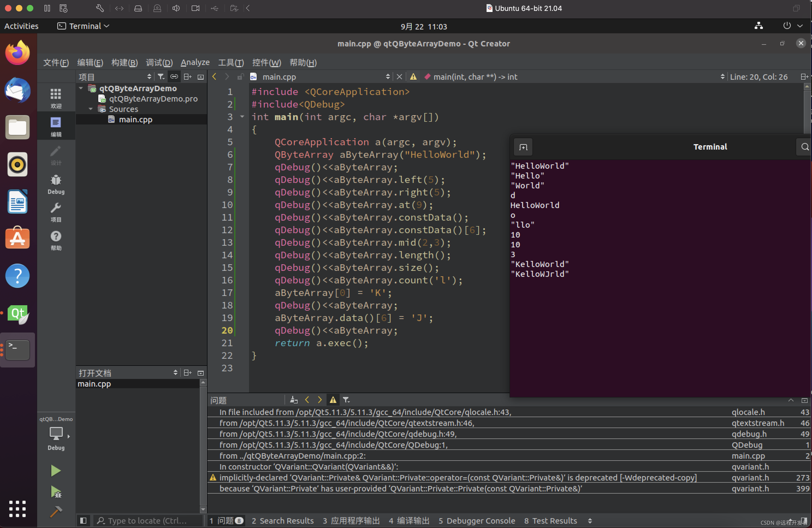This screenshot has width=812, height=528.
Task: Collapse qtQByteArrayDemo project node
Action: coord(81,88)
